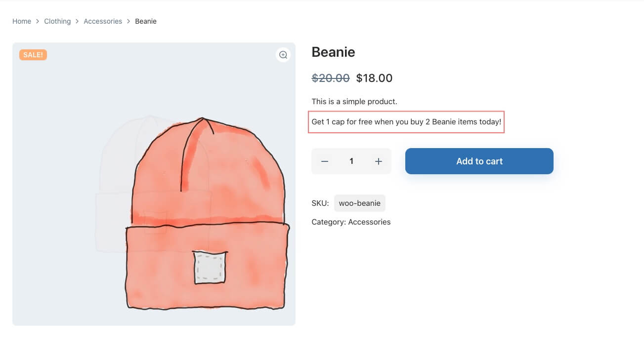This screenshot has width=644, height=346.
Task: Decrease quantity with the minus button
Action: point(325,161)
